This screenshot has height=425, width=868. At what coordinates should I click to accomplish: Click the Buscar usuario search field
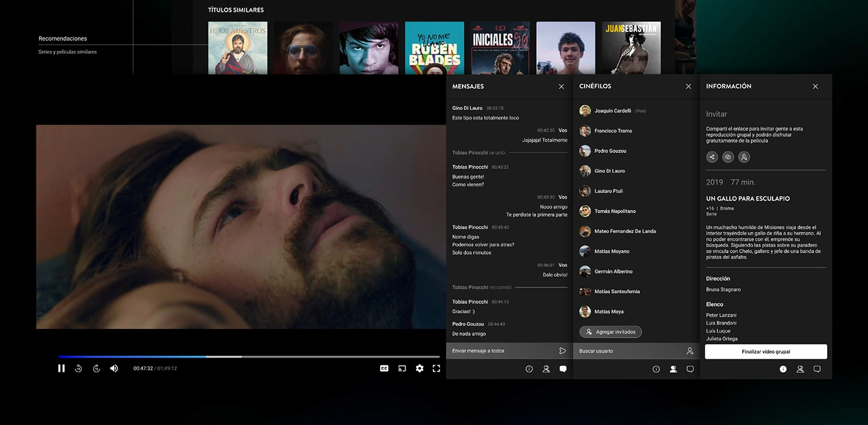coord(626,351)
